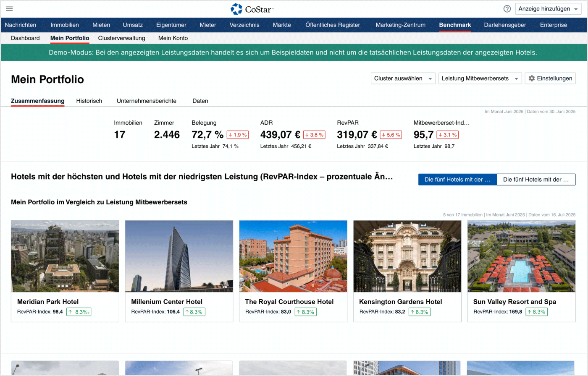Image resolution: width=588 pixels, height=376 pixels.
Task: Open the hamburger menu icon
Action: (x=9, y=9)
